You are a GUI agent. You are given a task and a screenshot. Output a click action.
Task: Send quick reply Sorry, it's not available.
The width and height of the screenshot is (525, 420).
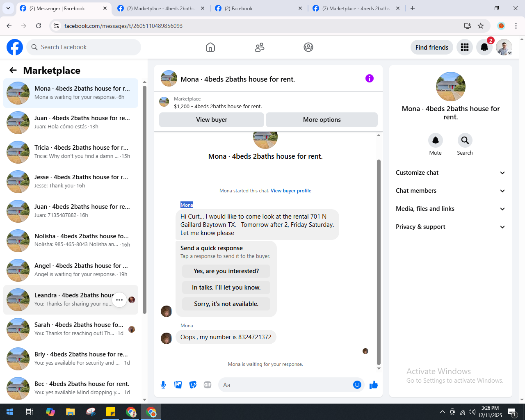(x=226, y=304)
